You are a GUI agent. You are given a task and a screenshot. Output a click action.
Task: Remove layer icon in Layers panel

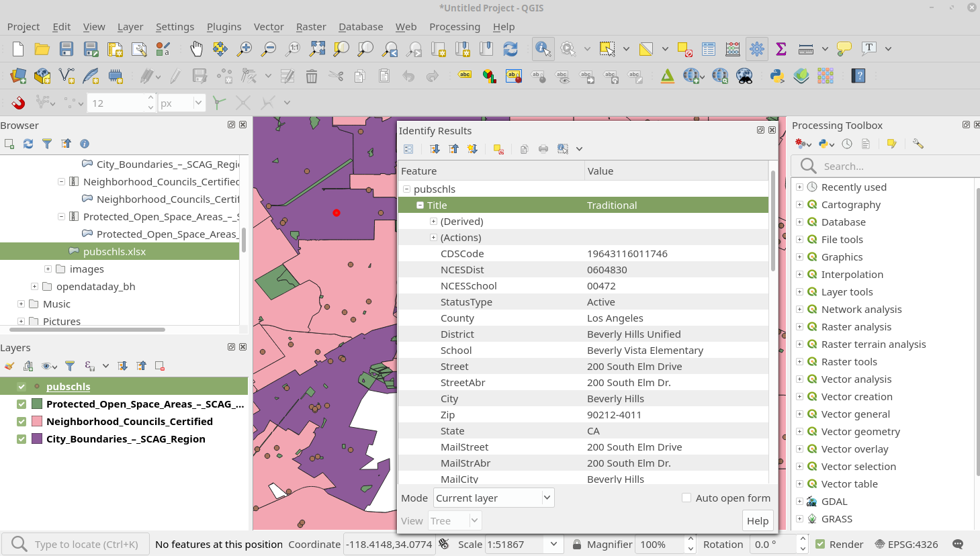(160, 366)
